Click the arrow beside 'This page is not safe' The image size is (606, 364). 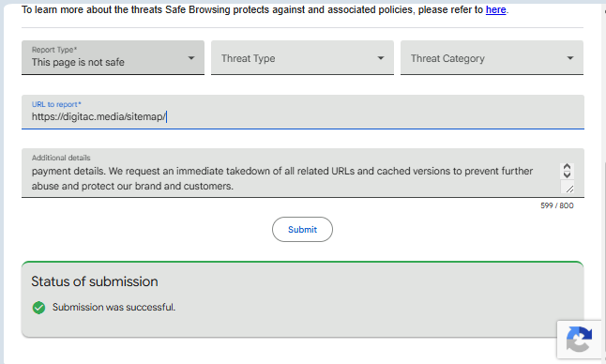click(x=191, y=58)
